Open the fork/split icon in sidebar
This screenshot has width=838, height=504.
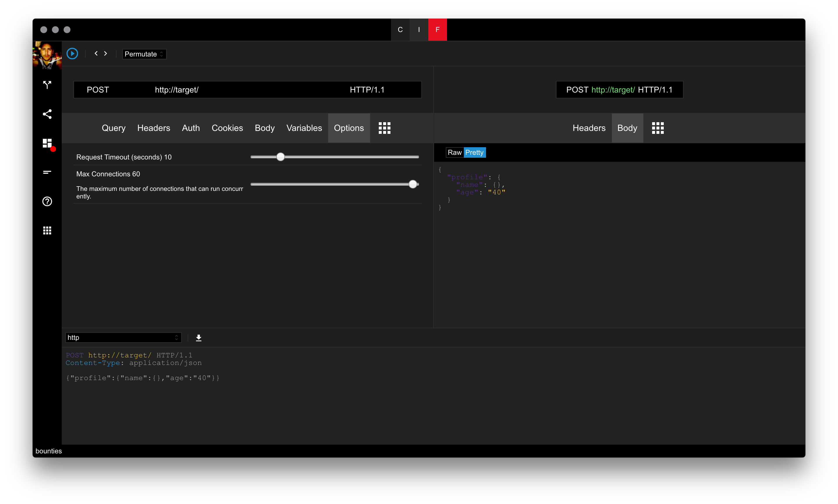47,85
